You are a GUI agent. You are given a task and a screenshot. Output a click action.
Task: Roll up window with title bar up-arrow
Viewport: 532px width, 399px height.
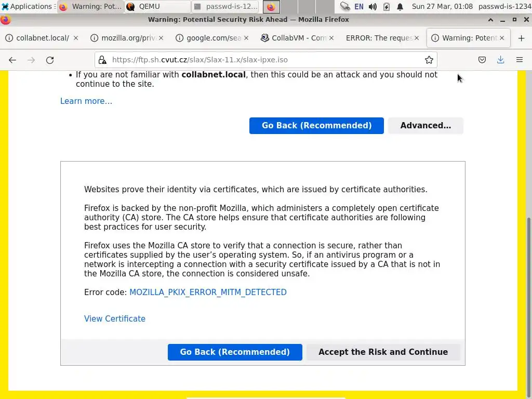point(490,20)
